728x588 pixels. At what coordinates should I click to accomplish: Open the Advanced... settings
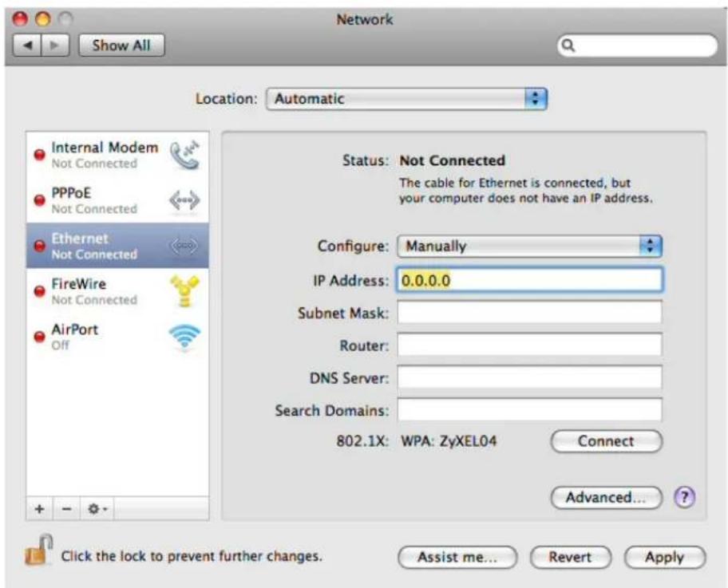607,498
